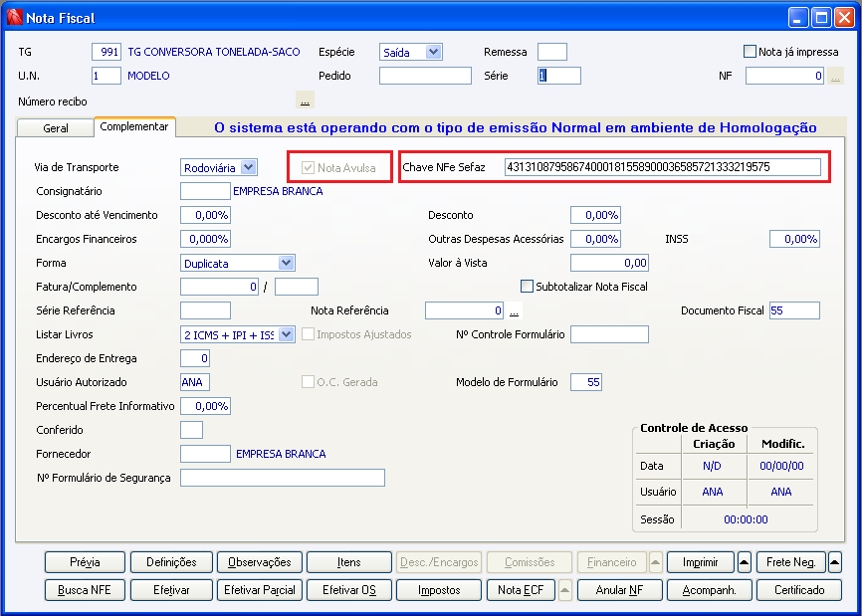
Task: Expand the Listar Livros dropdown
Action: point(286,334)
